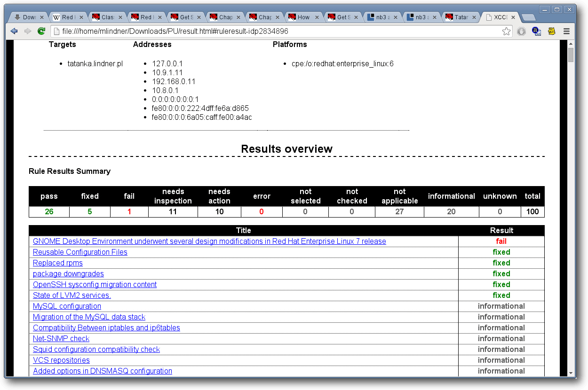This screenshot has width=588, height=390.
Task: Open the Replaced rpms link
Action: pyautogui.click(x=58, y=263)
